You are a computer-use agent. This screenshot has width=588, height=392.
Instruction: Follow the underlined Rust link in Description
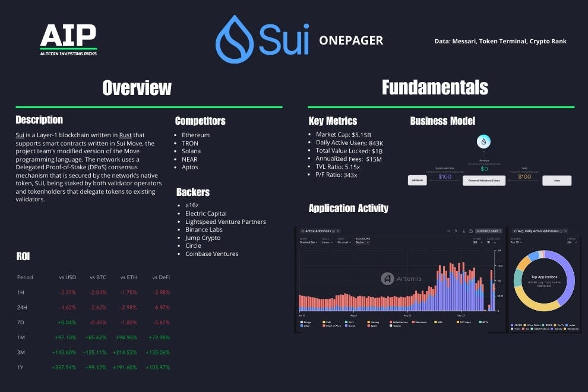pos(125,135)
